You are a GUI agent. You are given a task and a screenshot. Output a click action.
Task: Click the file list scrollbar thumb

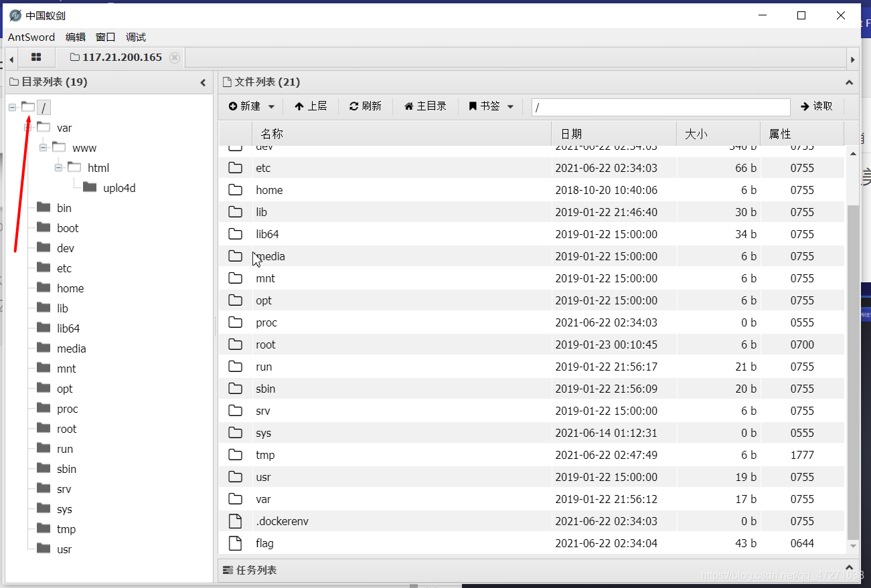852,371
